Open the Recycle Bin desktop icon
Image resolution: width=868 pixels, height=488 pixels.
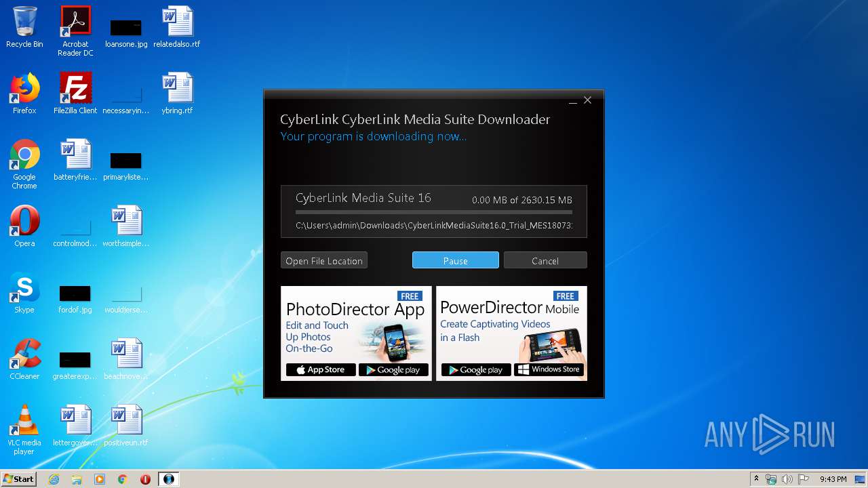tap(24, 28)
